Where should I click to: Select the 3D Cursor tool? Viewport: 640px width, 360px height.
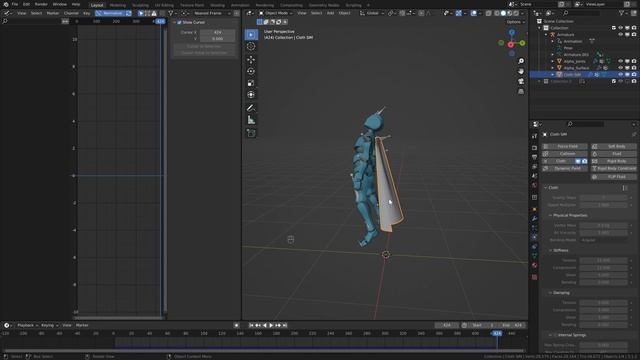point(251,47)
